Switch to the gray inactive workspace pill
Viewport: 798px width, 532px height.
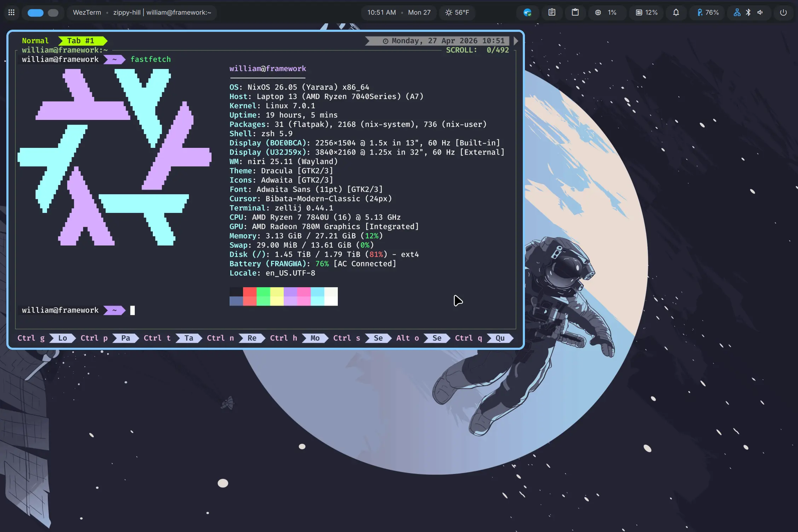(53, 12)
